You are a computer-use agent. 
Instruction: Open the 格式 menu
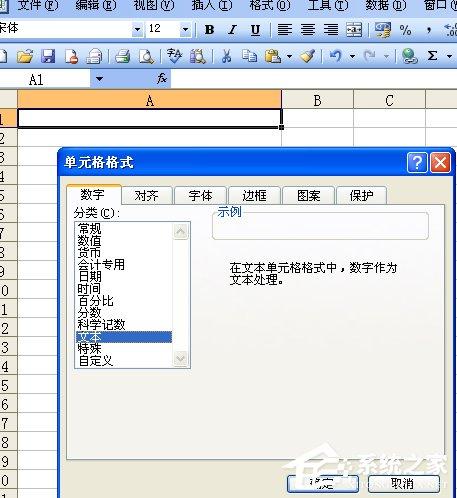click(x=270, y=6)
